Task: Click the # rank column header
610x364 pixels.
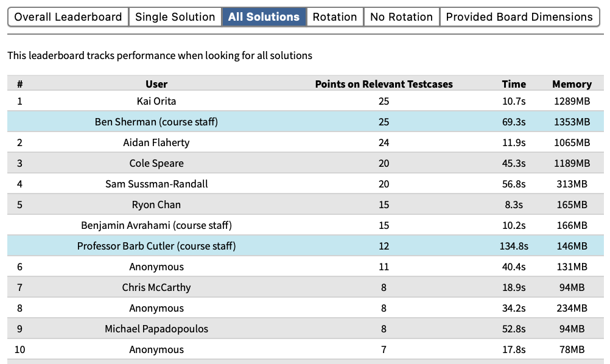Action: click(x=19, y=84)
